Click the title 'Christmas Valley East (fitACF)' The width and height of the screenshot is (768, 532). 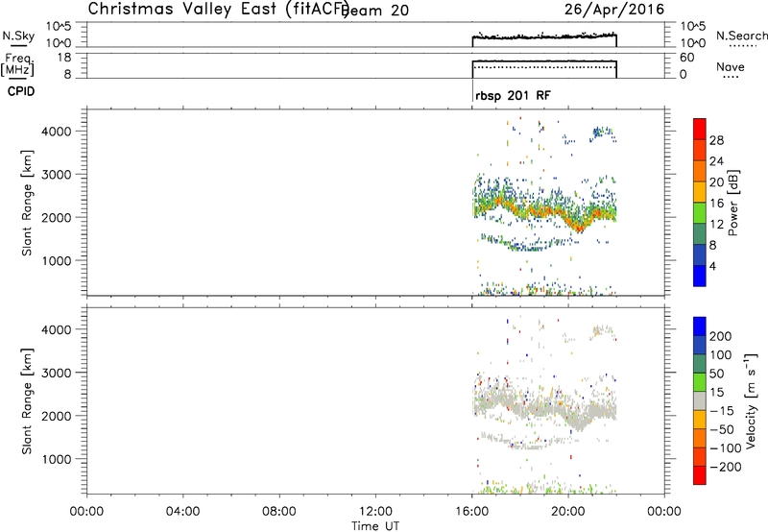[x=219, y=9]
